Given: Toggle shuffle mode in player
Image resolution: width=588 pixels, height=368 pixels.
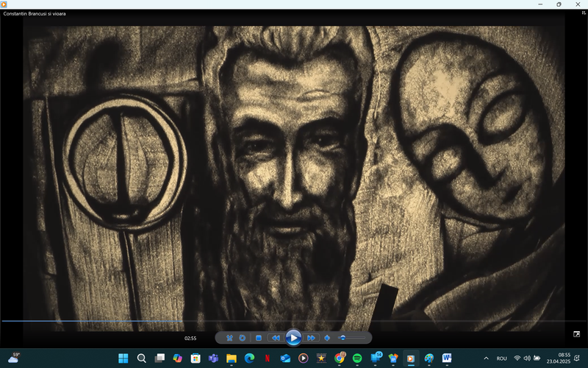Looking at the screenshot, I should (x=229, y=338).
